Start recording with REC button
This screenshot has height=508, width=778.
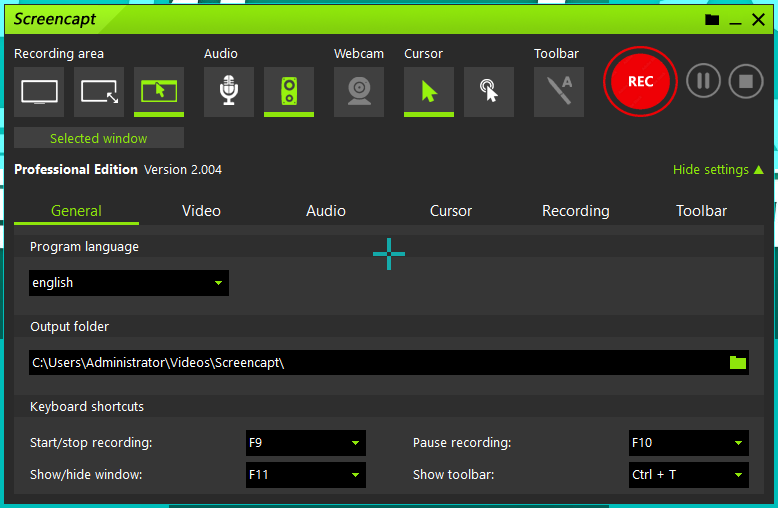coord(640,81)
